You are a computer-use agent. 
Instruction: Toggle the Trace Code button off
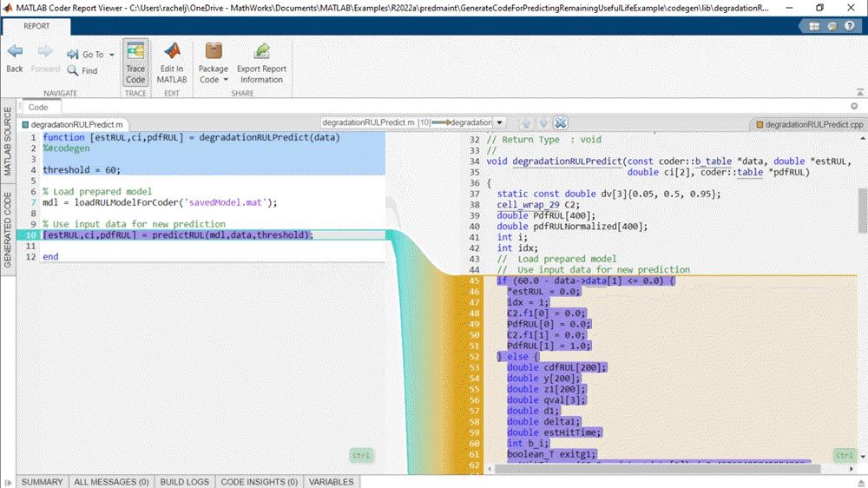[135, 62]
